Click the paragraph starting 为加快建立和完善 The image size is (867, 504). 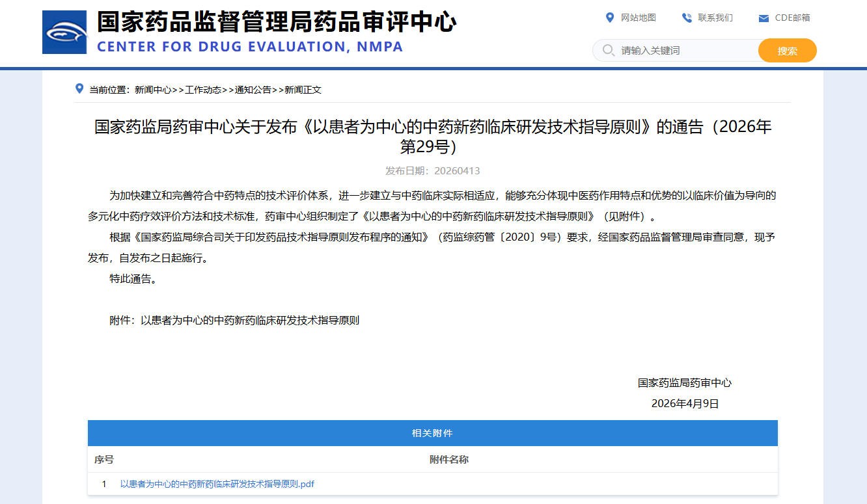point(433,206)
